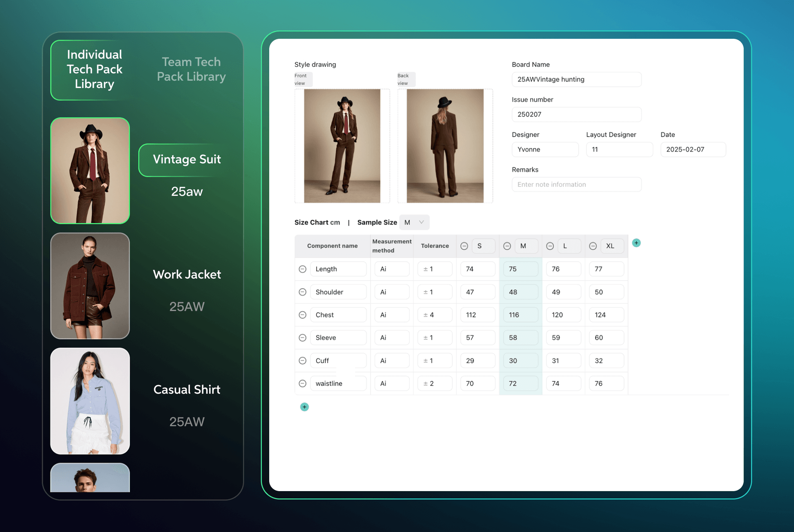Edit the Board Name field
The image size is (794, 532).
(576, 79)
